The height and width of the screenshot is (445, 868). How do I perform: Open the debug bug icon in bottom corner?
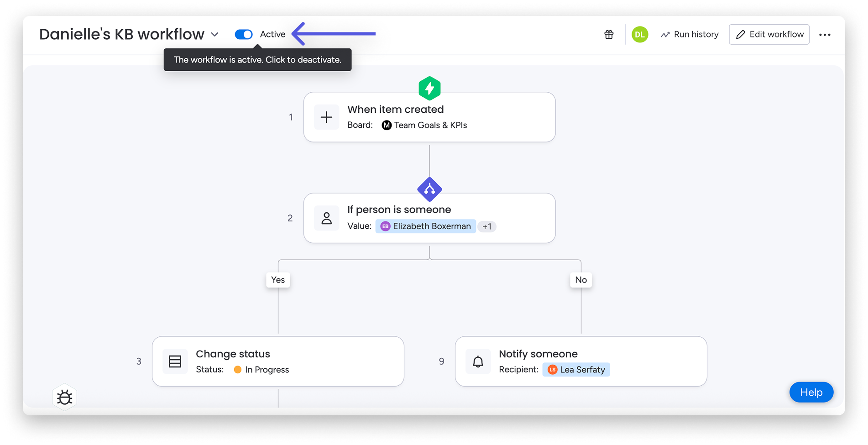click(64, 397)
